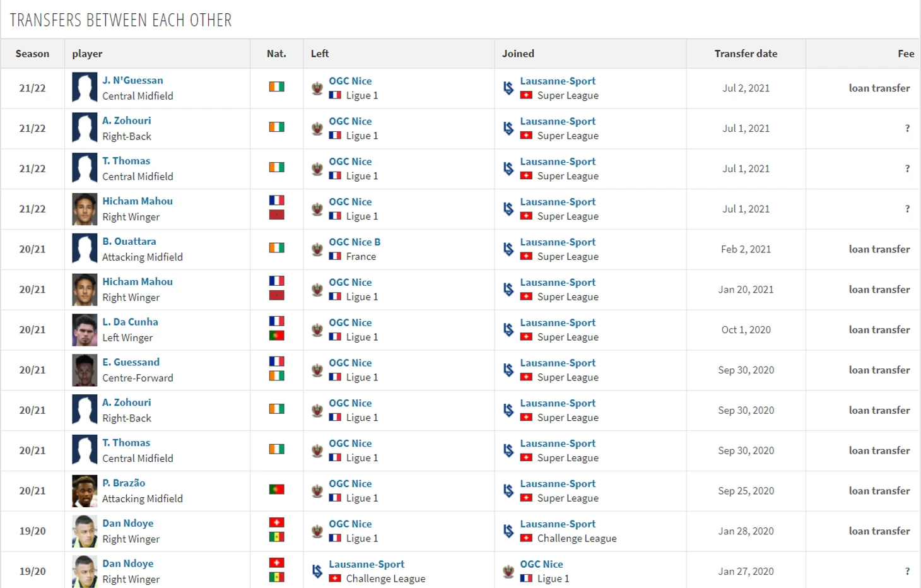Open Lausanne-Sport link in L. Da Cunha row
This screenshot has width=921, height=588.
[x=558, y=322]
